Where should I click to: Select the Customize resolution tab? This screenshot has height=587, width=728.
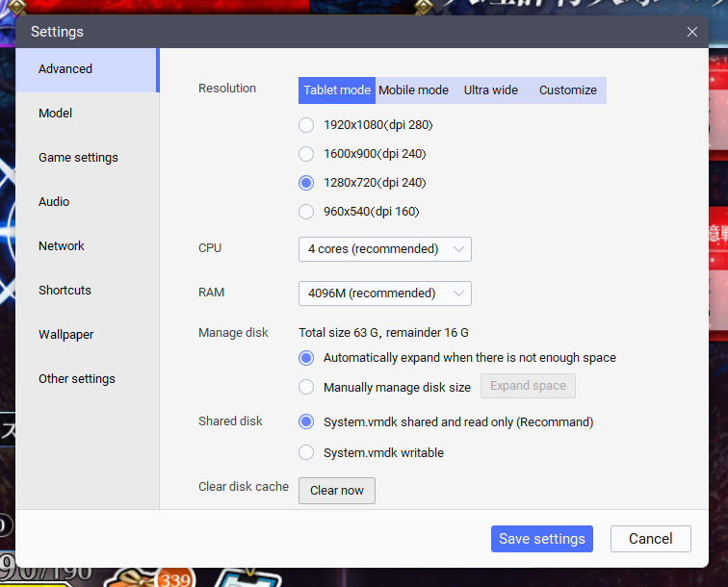click(568, 90)
